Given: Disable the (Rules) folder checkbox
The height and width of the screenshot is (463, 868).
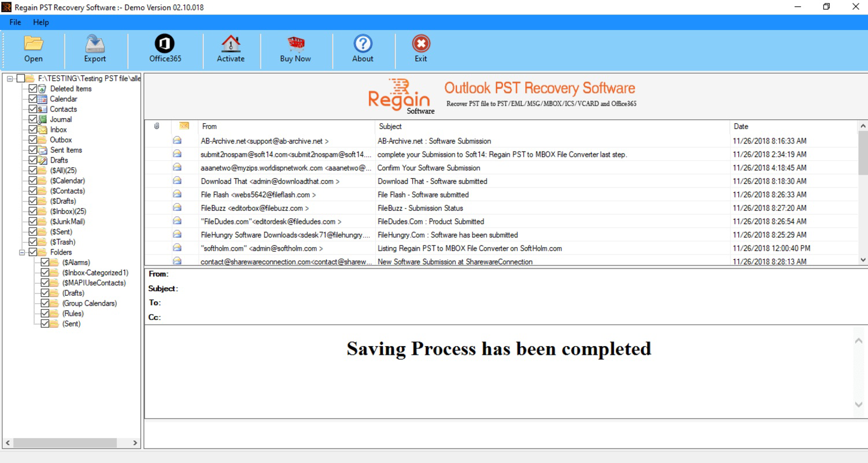Looking at the screenshot, I should [46, 313].
